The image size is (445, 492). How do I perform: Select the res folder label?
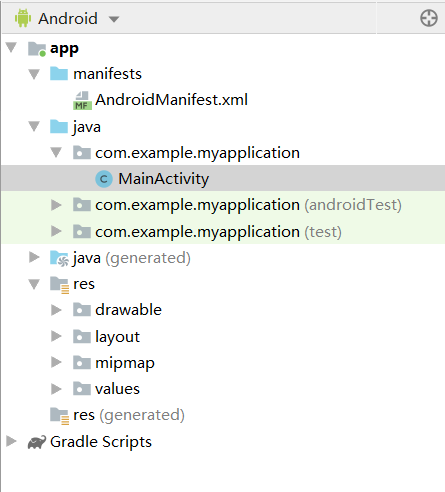[x=84, y=284]
